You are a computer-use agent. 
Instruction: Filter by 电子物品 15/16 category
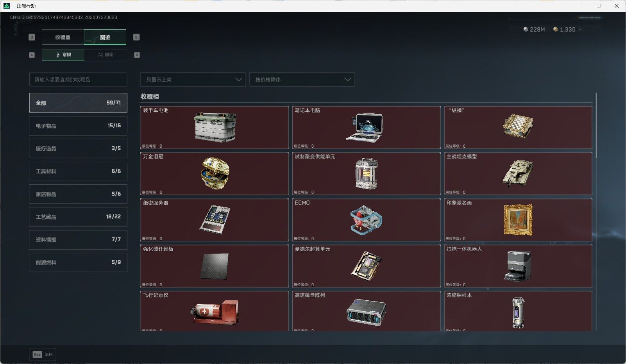coord(78,126)
